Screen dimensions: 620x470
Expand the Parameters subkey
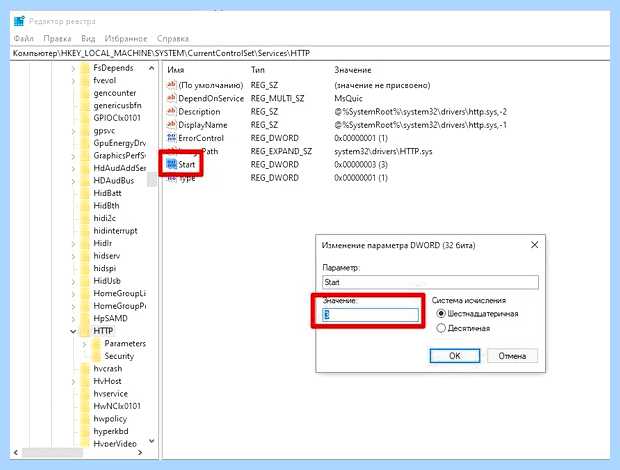click(x=84, y=344)
